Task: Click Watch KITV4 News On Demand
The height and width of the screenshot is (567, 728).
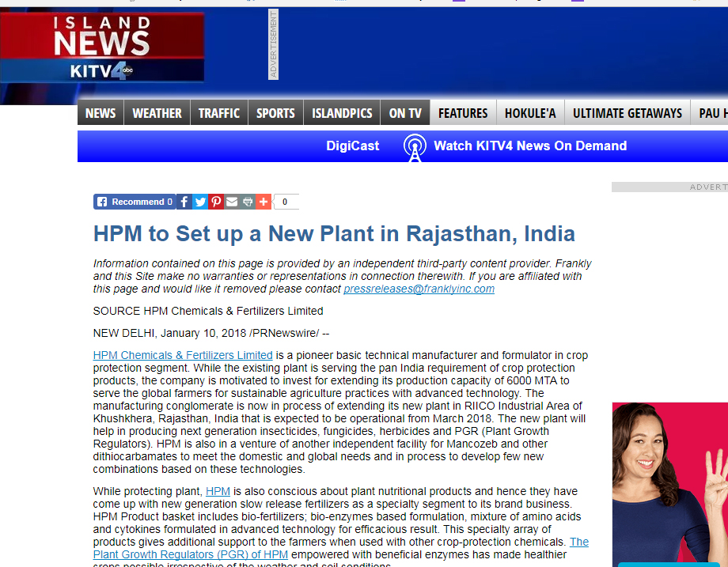Action: 530,146
